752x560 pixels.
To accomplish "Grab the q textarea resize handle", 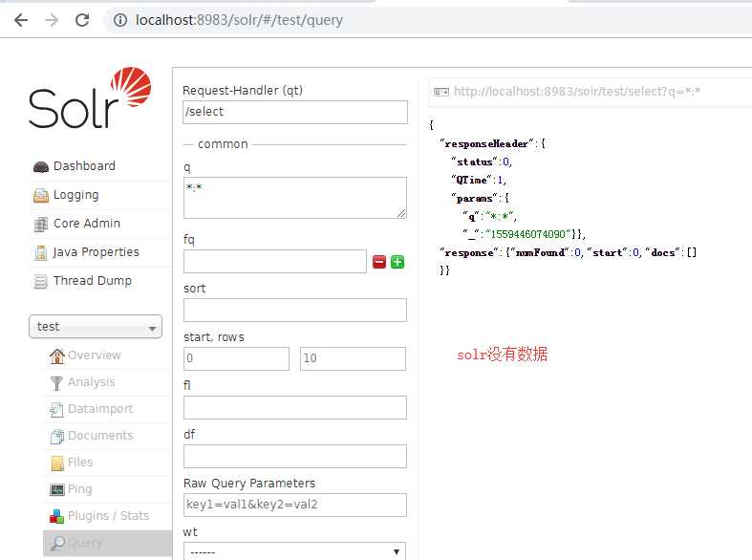I will coord(401,213).
